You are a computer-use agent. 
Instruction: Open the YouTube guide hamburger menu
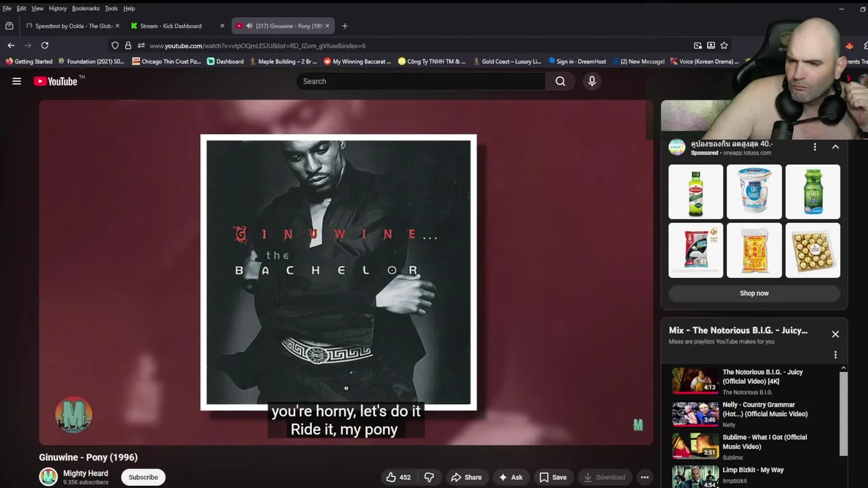coord(17,81)
